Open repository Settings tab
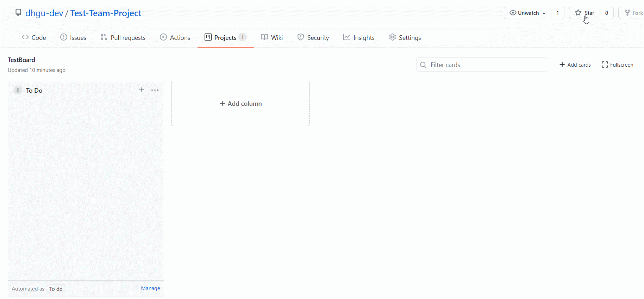This screenshot has width=644, height=299. 405,37
